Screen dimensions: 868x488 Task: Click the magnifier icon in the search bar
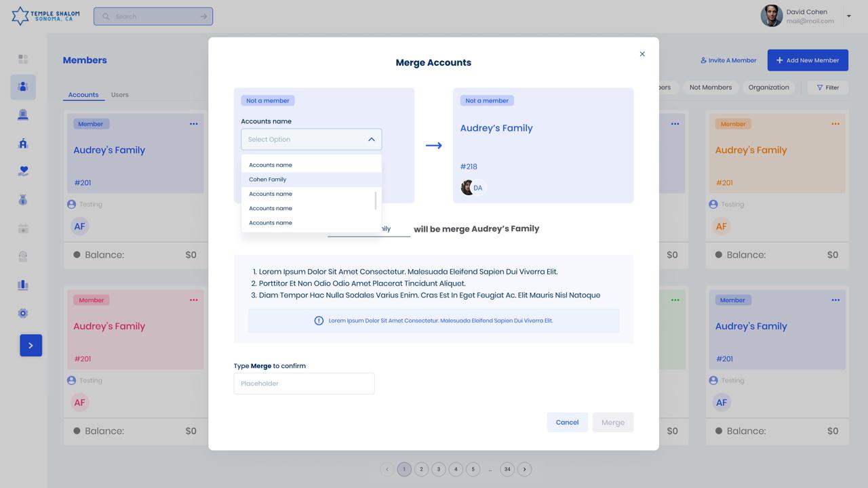click(106, 16)
